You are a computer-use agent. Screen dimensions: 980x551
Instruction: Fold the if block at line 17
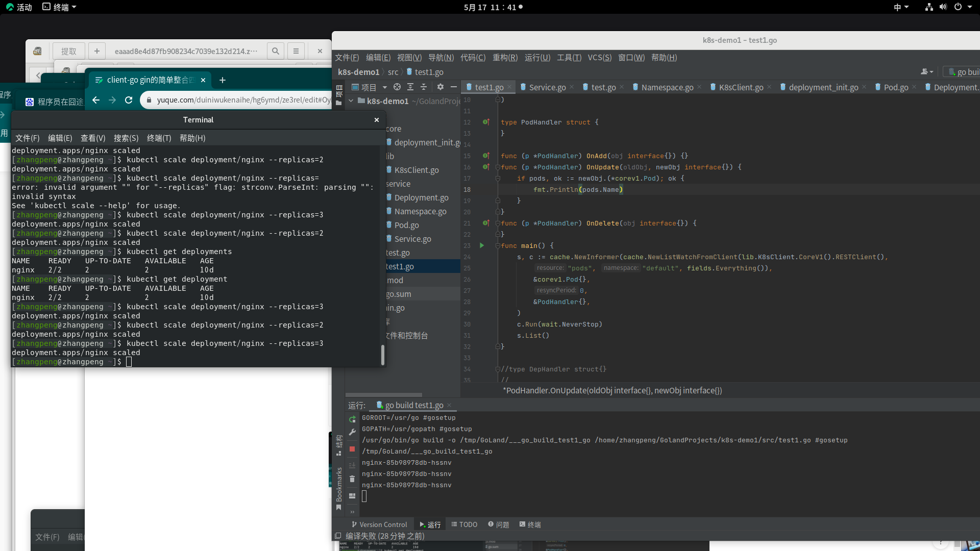click(498, 178)
